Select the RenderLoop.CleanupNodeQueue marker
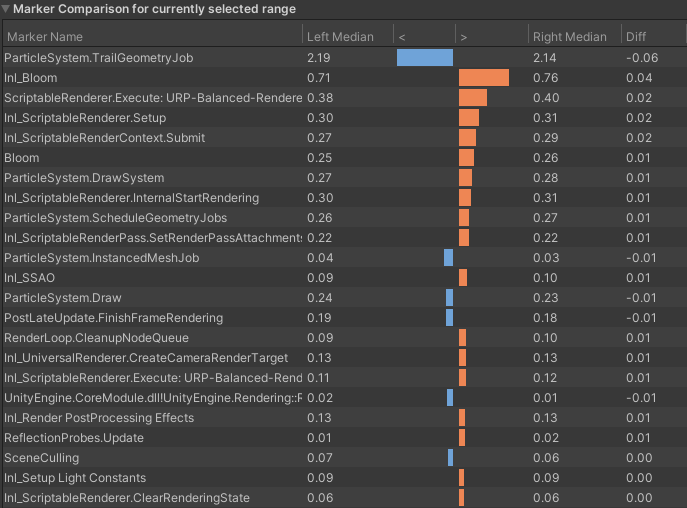This screenshot has width=687, height=508. pos(96,338)
